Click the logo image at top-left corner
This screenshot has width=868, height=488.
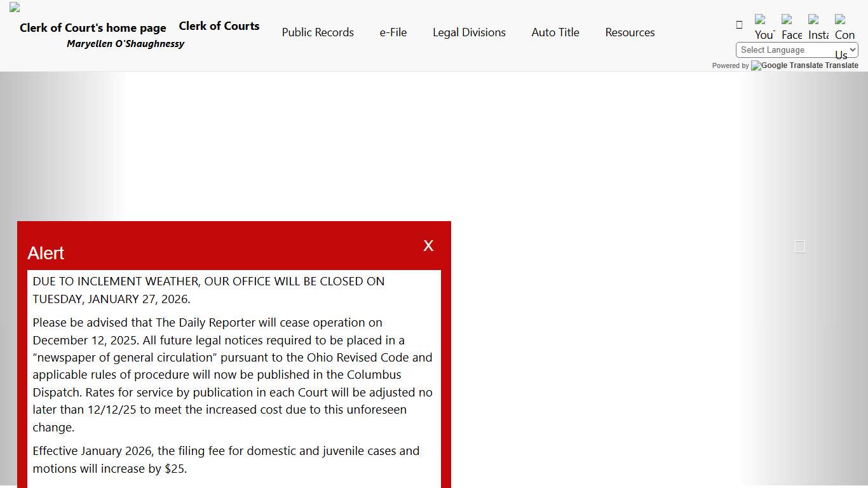[x=15, y=8]
